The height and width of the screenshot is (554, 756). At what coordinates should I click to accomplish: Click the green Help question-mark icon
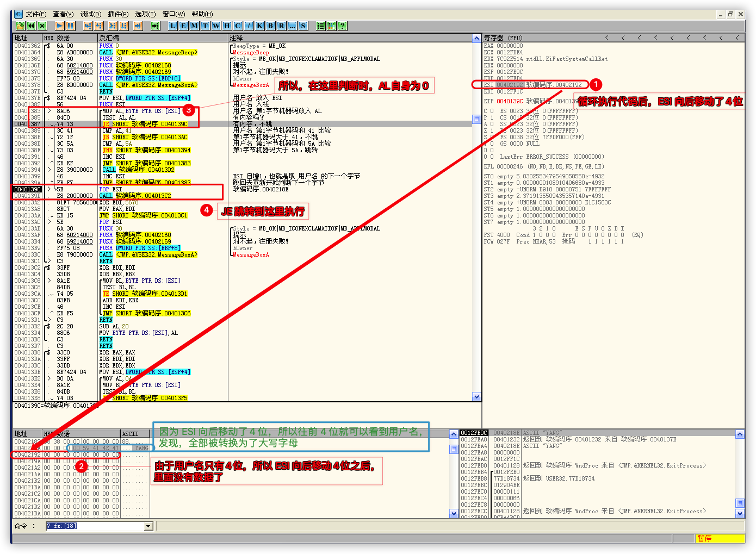pyautogui.click(x=342, y=26)
